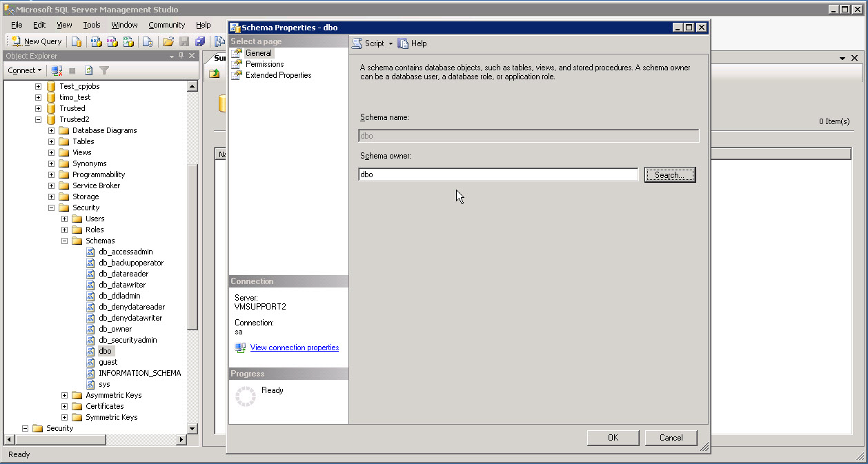Screen dimensions: 868x464
Task: Click the New Query toolbar button
Action: pyautogui.click(x=37, y=41)
